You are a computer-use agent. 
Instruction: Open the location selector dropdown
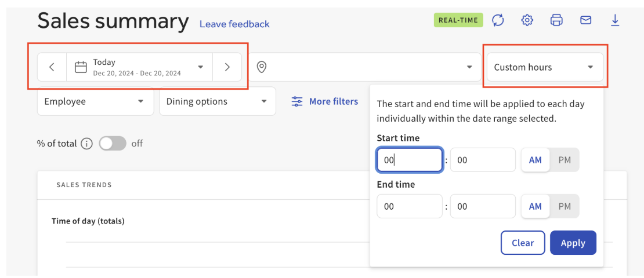point(365,67)
